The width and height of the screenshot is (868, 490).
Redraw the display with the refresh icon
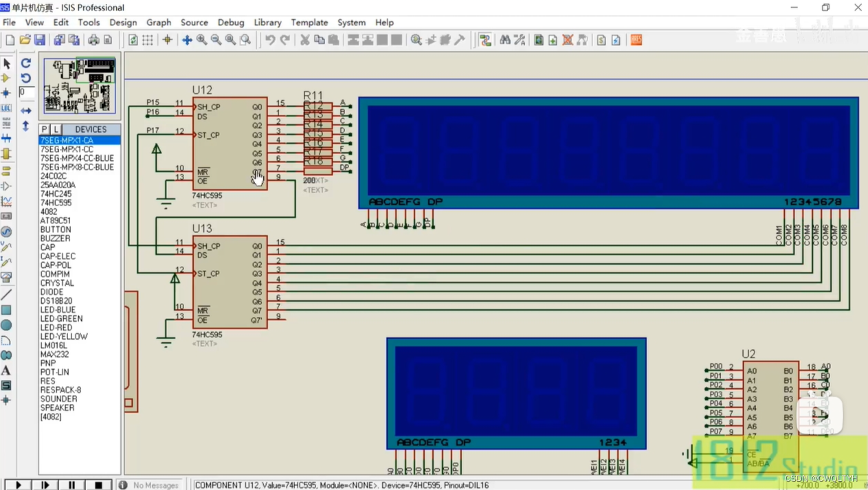(x=133, y=41)
